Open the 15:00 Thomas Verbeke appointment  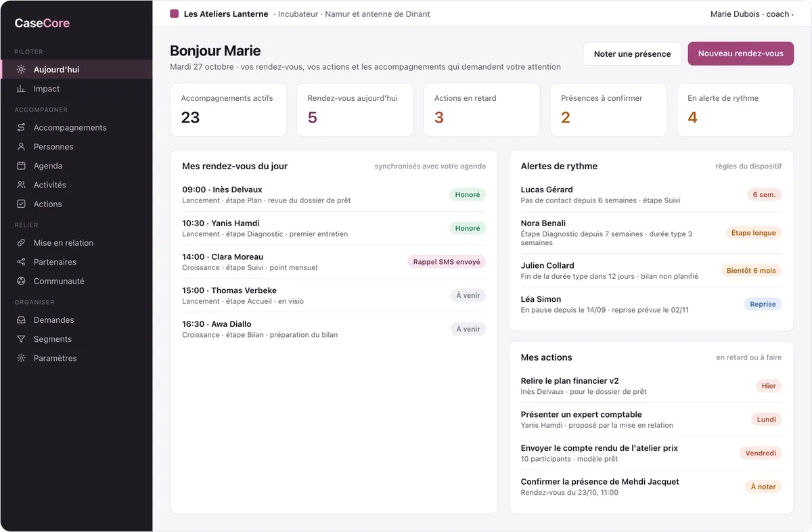(334, 295)
